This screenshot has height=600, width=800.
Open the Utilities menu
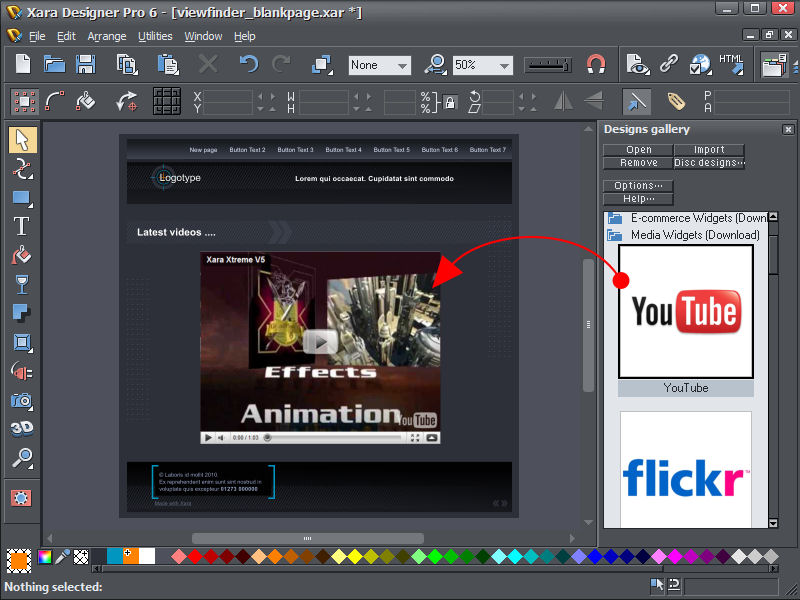click(x=155, y=36)
